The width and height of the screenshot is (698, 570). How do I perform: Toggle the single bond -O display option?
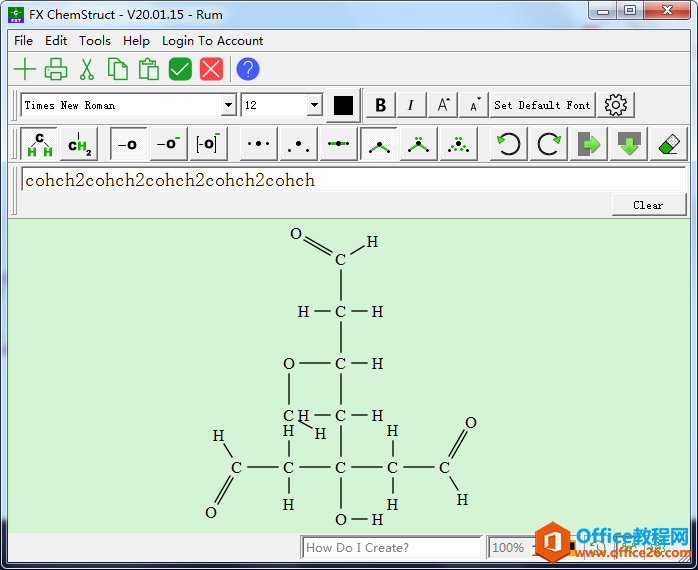click(x=128, y=144)
